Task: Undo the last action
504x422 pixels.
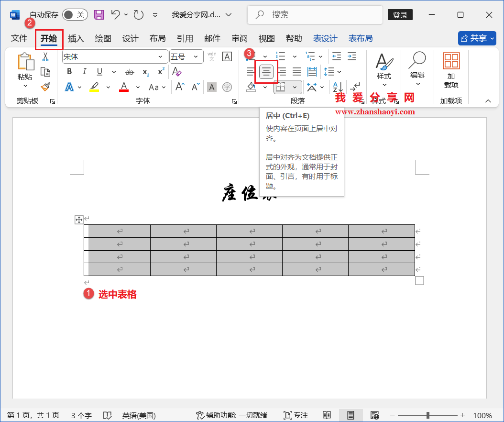Action: 115,14
